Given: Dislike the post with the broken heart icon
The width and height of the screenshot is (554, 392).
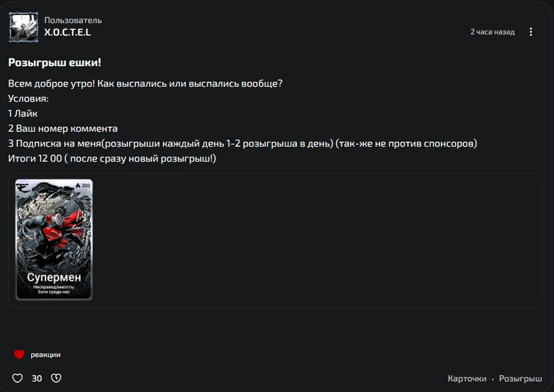Looking at the screenshot, I should 56,378.
